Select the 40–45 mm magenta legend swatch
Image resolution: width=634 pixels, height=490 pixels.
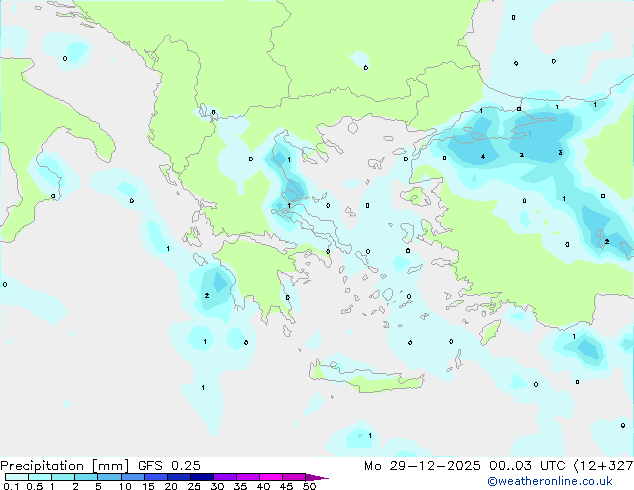pyautogui.click(x=271, y=477)
